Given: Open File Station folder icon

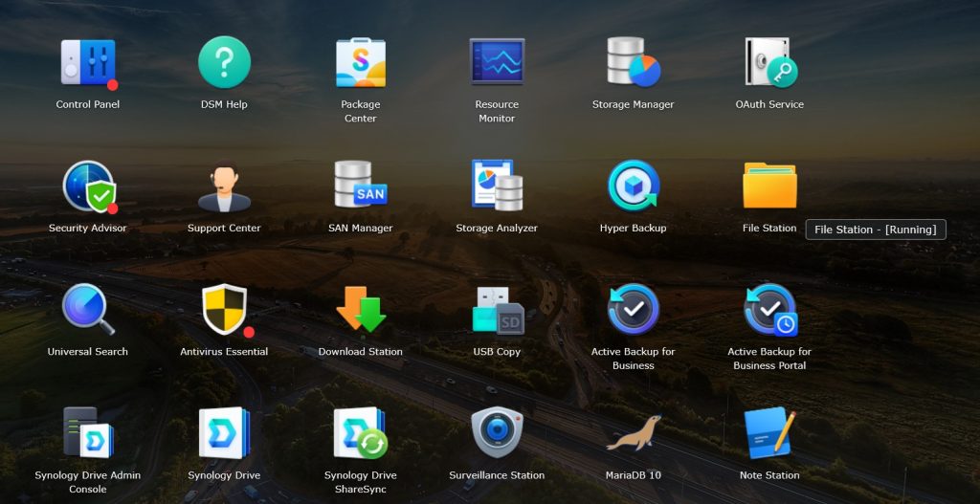Looking at the screenshot, I should (x=769, y=186).
